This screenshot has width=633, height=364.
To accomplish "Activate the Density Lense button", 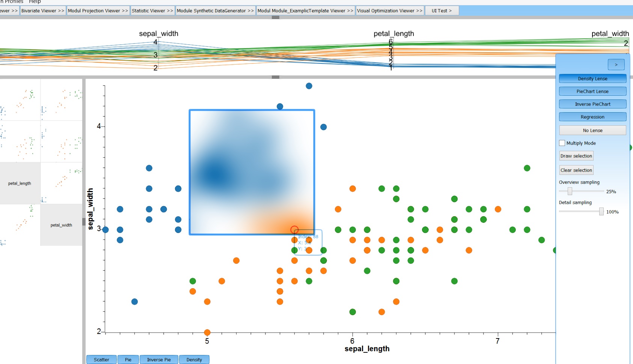I will coord(592,78).
